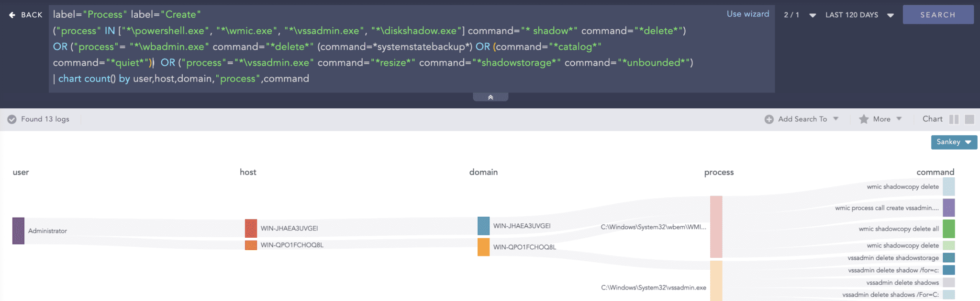Click the checkmark icon beside Found 13 logs
Image resolution: width=980 pixels, height=301 pixels.
coord(12,119)
